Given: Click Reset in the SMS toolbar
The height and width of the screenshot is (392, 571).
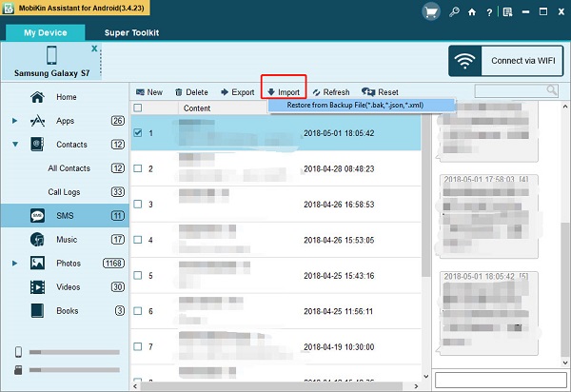Looking at the screenshot, I should coord(380,92).
